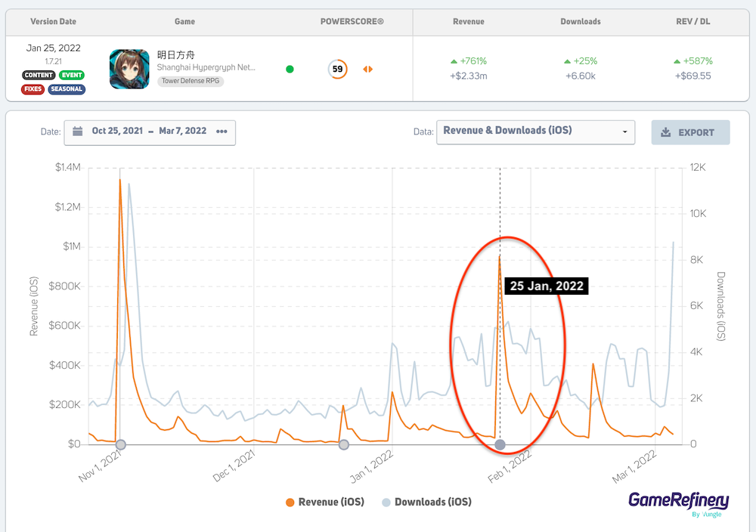Open the date range picker field
The image size is (756, 532).
(x=150, y=132)
